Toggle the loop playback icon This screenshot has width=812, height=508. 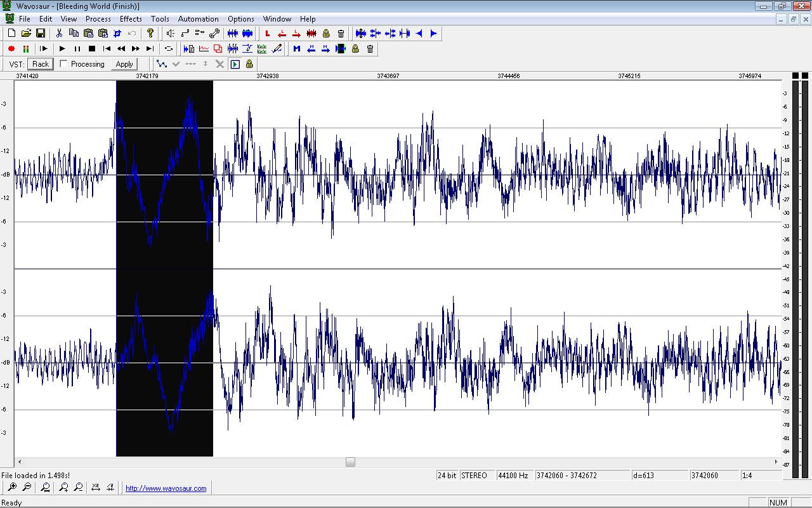click(169, 49)
